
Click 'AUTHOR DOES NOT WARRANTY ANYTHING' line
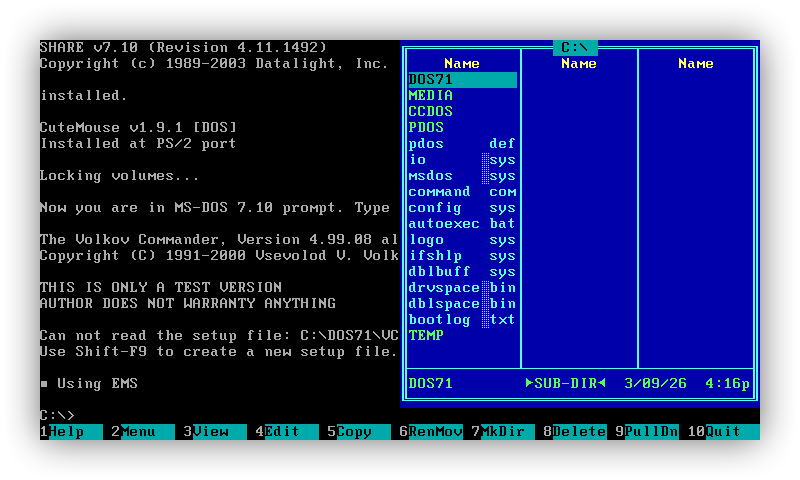click(188, 304)
